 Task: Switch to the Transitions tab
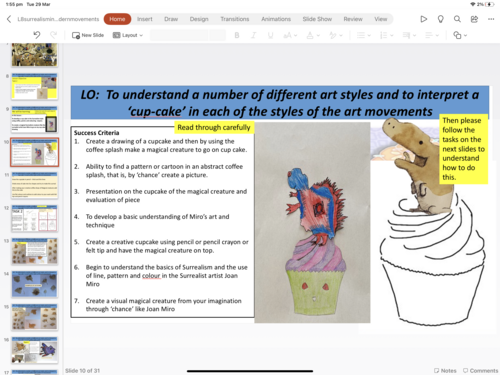pyautogui.click(x=235, y=19)
